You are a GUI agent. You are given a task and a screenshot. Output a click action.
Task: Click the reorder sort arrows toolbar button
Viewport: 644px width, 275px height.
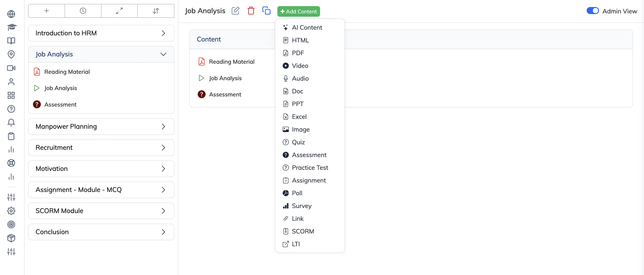156,11
